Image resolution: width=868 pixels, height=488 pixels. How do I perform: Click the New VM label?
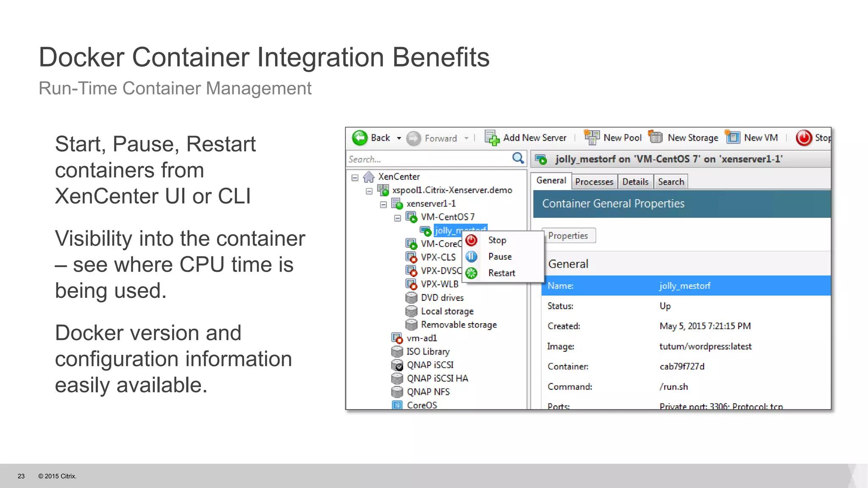click(x=761, y=138)
